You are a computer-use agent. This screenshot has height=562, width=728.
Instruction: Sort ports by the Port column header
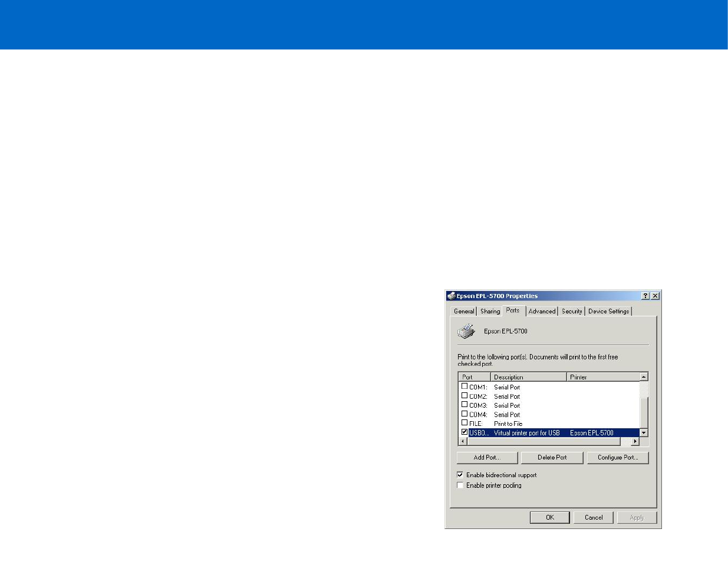(475, 377)
